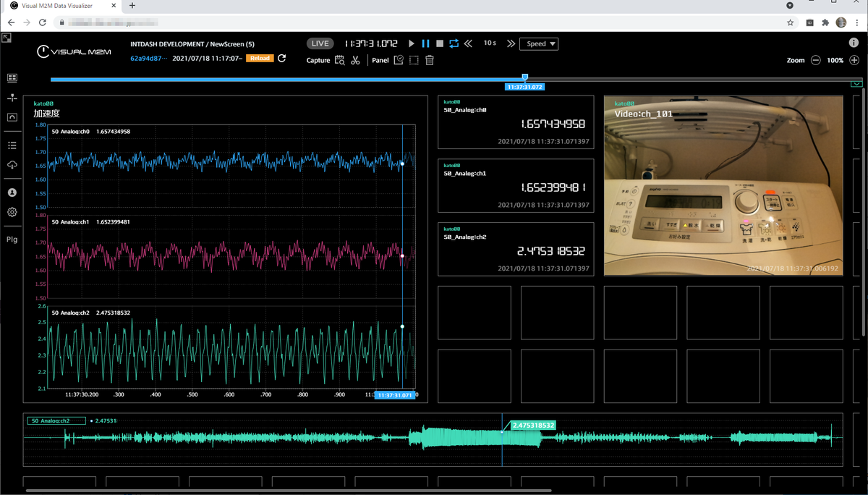Click the 62a94d87 measurement link
Viewport: 868px width, 495px height.
pos(148,58)
